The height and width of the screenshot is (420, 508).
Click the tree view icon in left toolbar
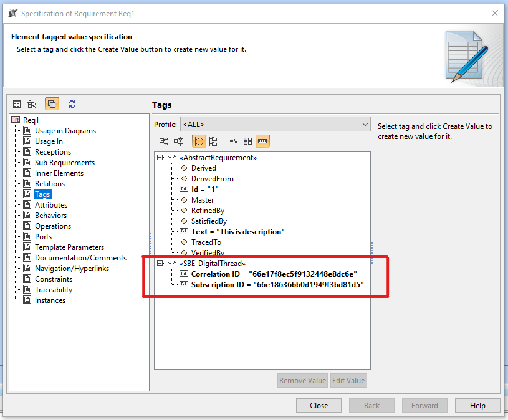[x=31, y=104]
